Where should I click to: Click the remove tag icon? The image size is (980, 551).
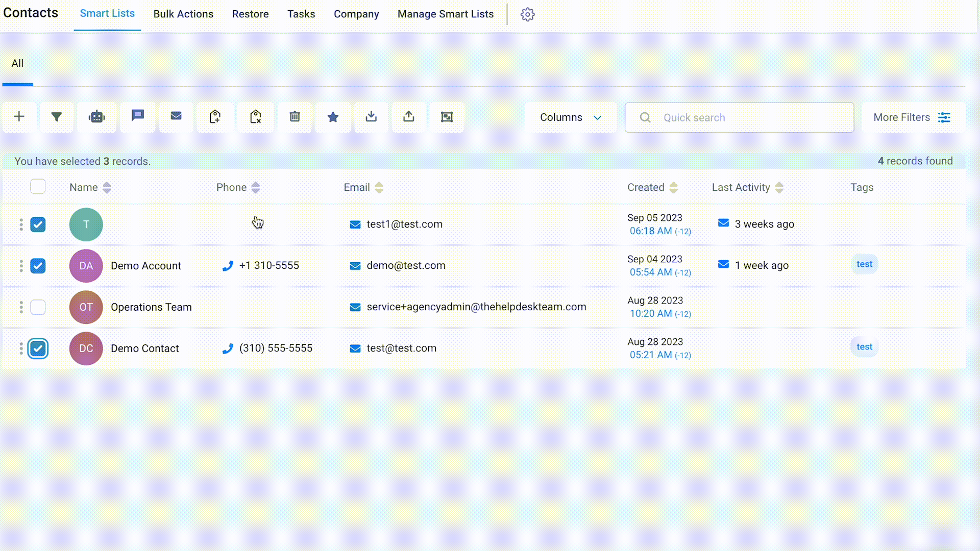(255, 117)
